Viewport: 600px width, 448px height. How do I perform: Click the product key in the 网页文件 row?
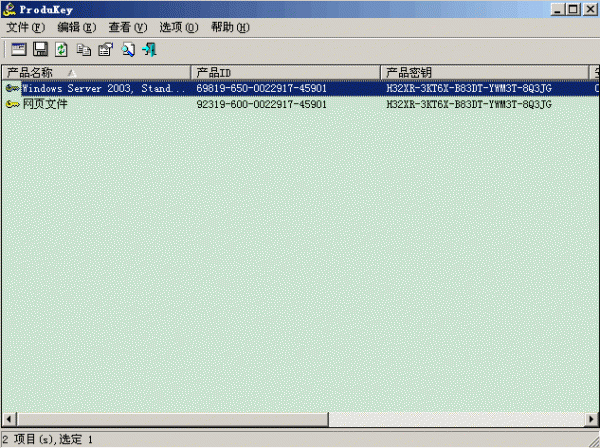pos(469,104)
